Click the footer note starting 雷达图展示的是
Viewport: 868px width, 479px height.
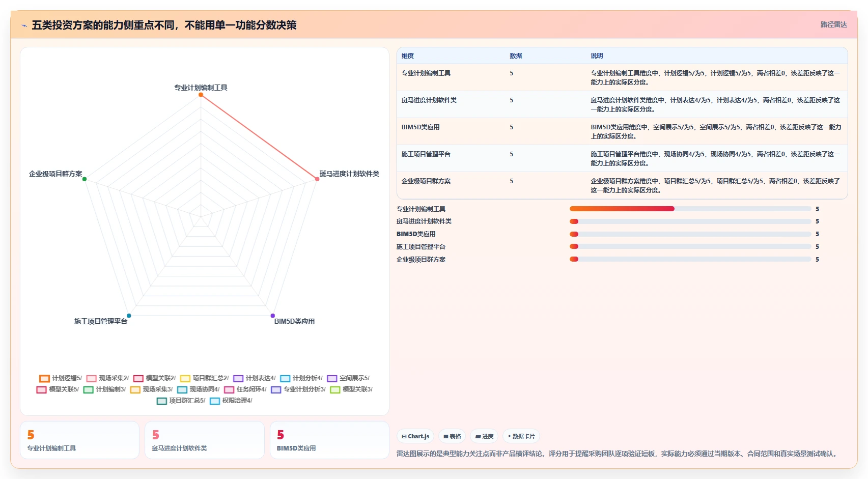click(618, 454)
